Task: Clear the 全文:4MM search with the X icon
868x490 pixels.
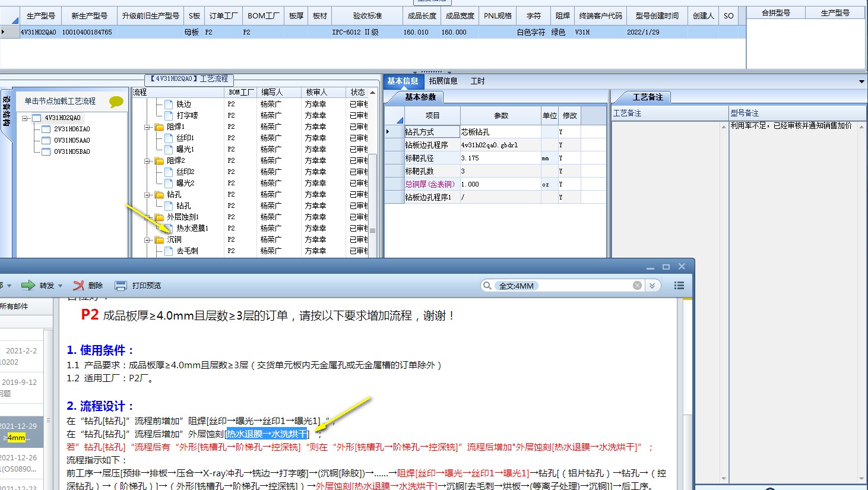Action: [x=637, y=286]
